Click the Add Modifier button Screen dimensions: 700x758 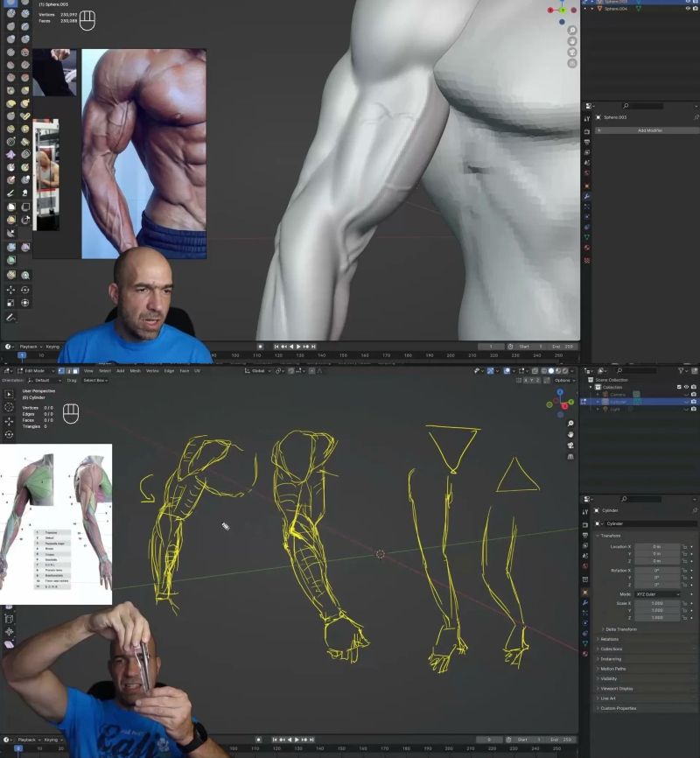point(649,130)
